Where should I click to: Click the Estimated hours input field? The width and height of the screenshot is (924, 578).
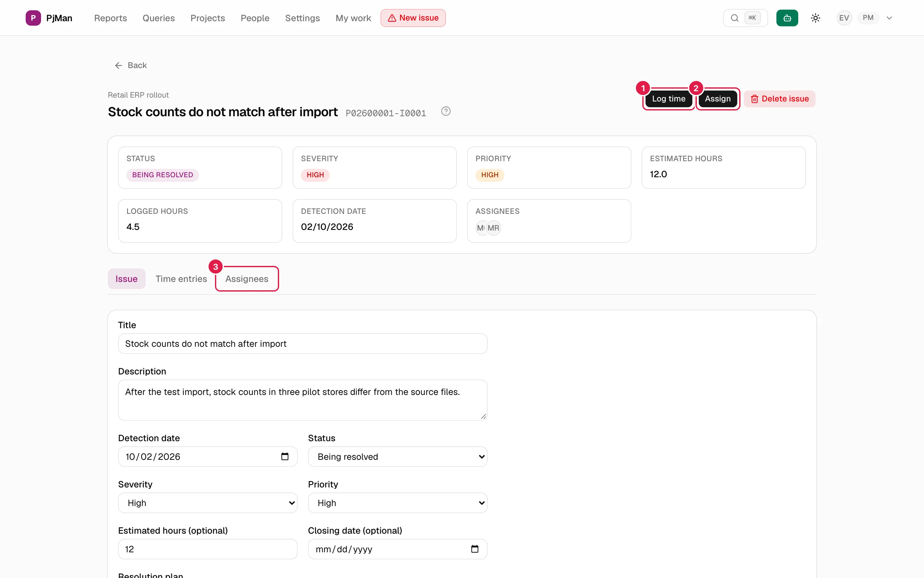click(x=207, y=549)
